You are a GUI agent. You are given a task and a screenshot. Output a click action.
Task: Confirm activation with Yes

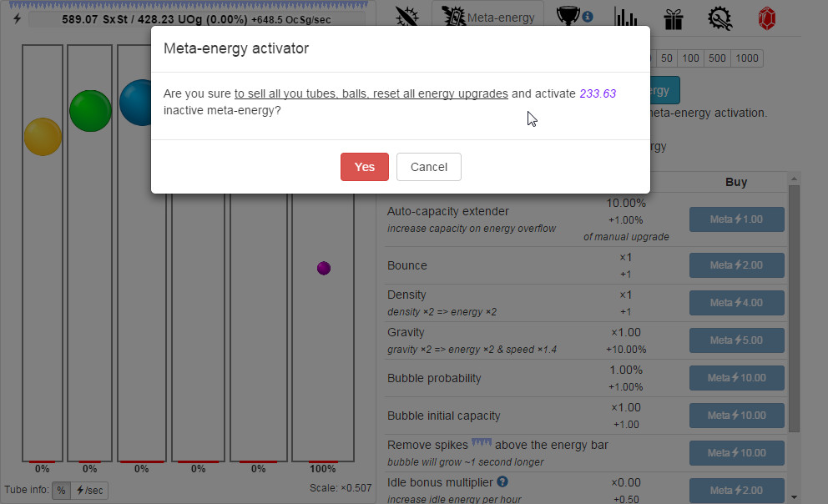pyautogui.click(x=364, y=167)
